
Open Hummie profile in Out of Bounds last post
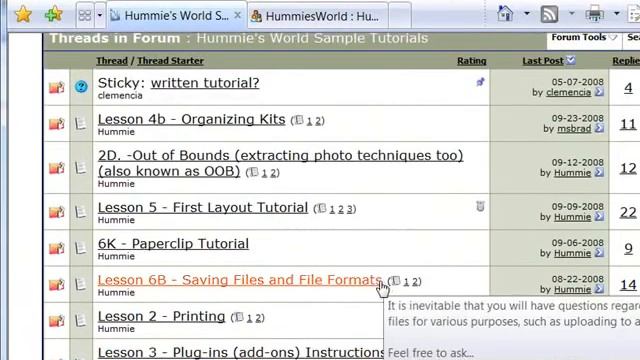click(572, 173)
